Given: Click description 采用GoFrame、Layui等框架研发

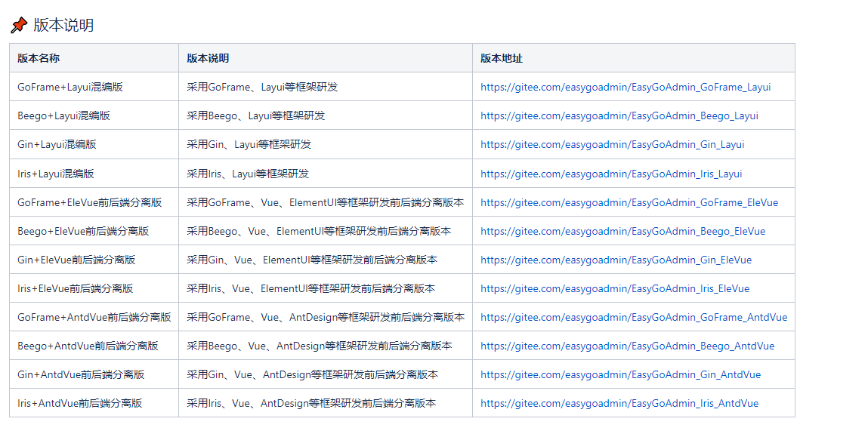Looking at the screenshot, I should pyautogui.click(x=262, y=87).
